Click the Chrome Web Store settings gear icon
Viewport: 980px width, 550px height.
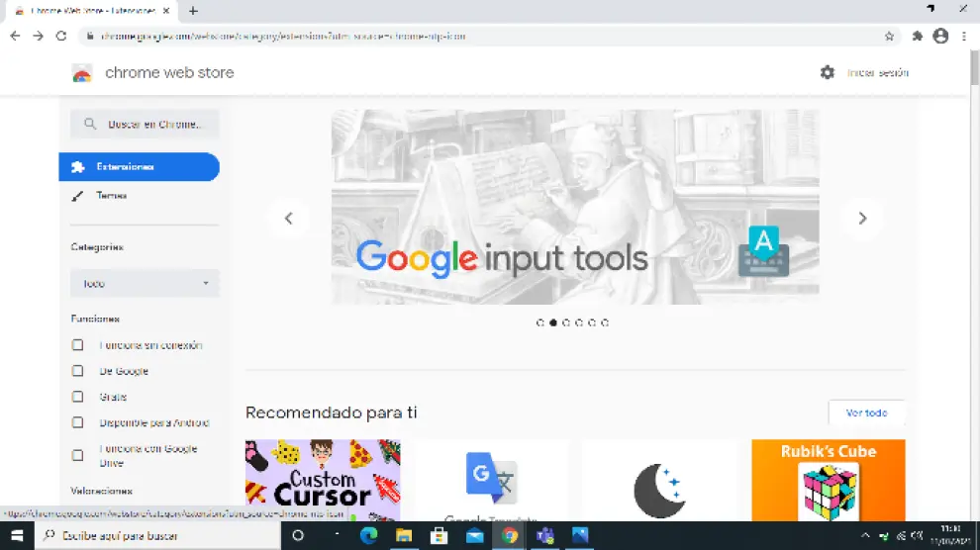point(828,72)
